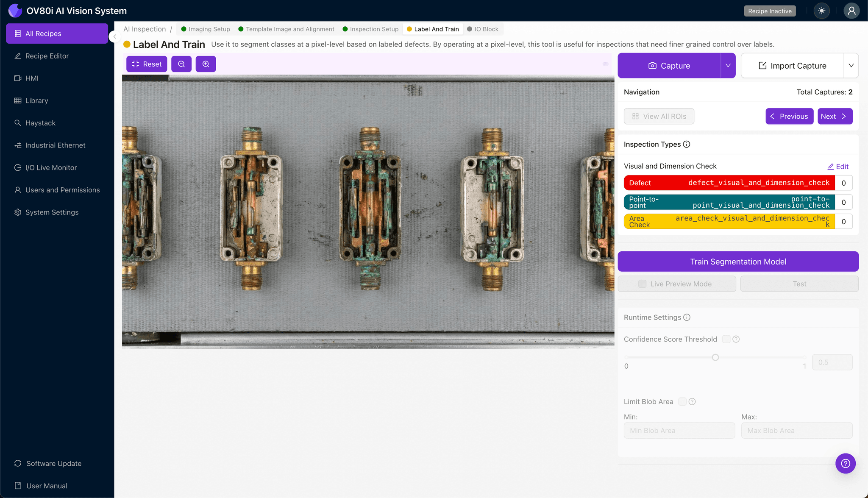Click the Min Blob Area input field
The width and height of the screenshot is (868, 498).
(679, 431)
